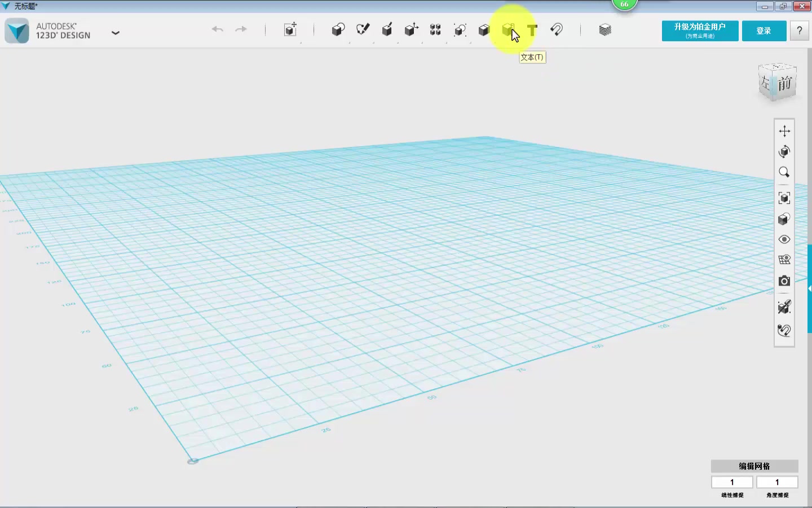Click the 登录 sign-in button
This screenshot has height=508, width=812.
point(764,31)
